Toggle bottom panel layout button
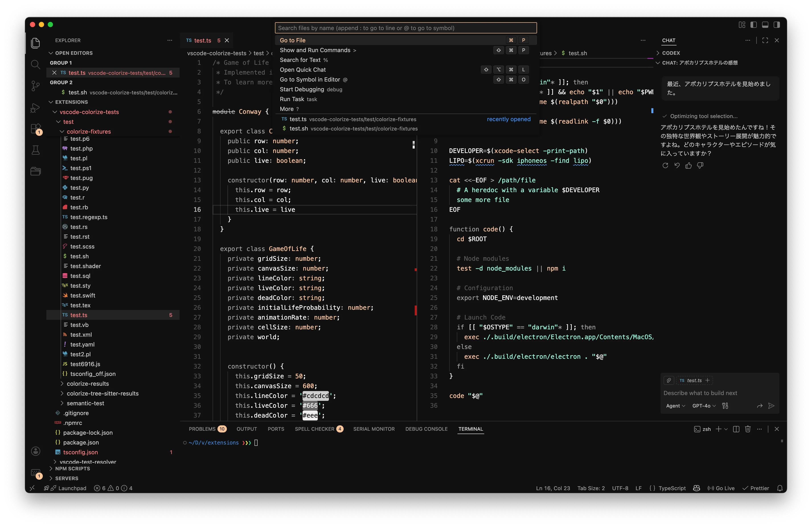This screenshot has height=526, width=812. click(x=765, y=24)
